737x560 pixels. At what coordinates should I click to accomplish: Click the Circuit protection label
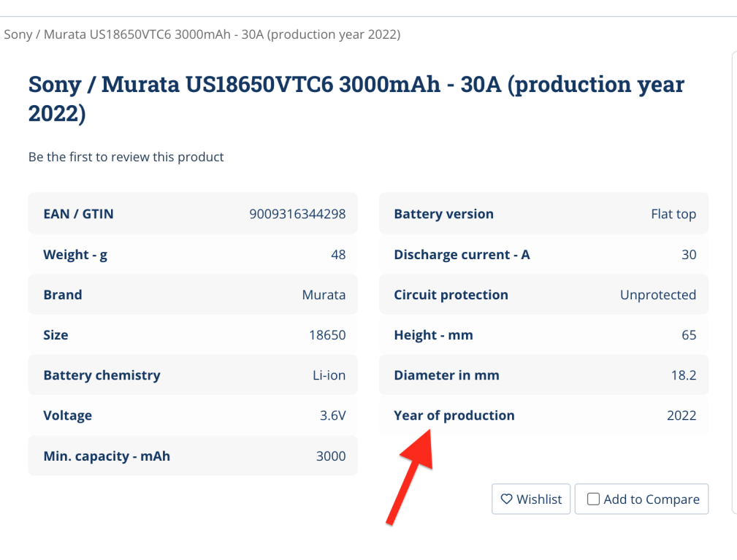point(451,295)
